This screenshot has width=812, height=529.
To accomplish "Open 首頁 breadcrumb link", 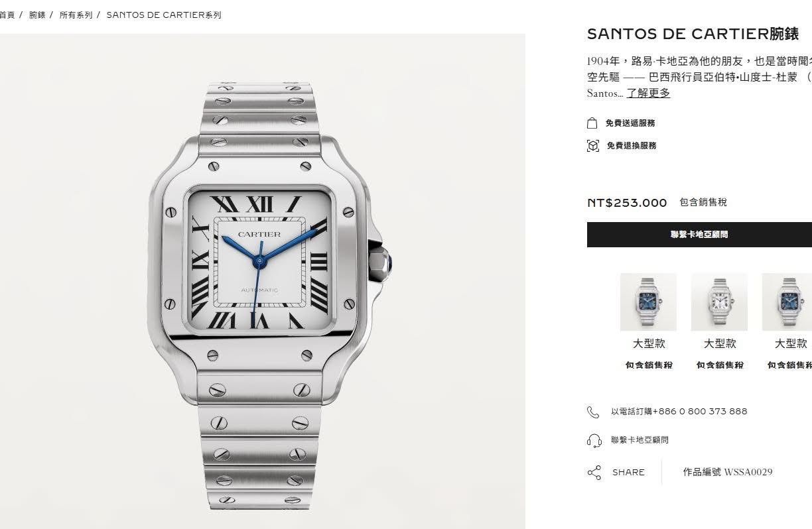I will 7,15.
